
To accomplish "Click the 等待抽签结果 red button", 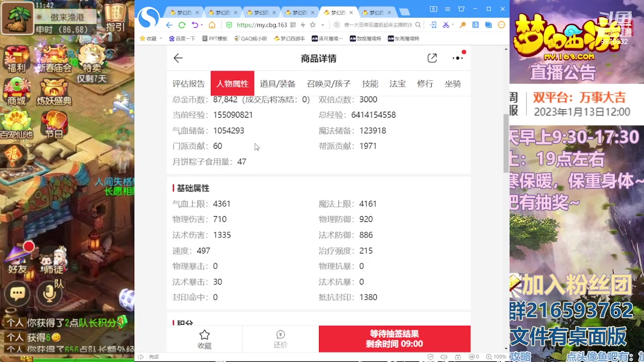I will coord(394,339).
